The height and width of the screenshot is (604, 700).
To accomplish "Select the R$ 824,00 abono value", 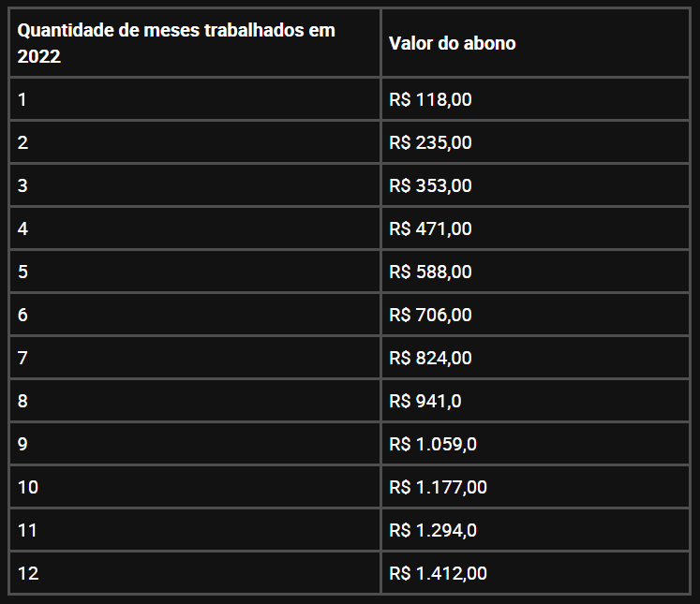I will 430,358.
